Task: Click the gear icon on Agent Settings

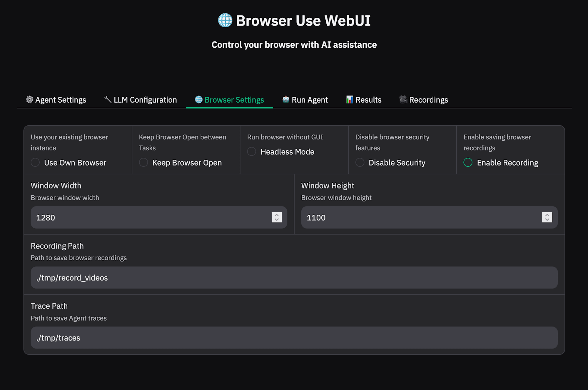Action: [29, 99]
